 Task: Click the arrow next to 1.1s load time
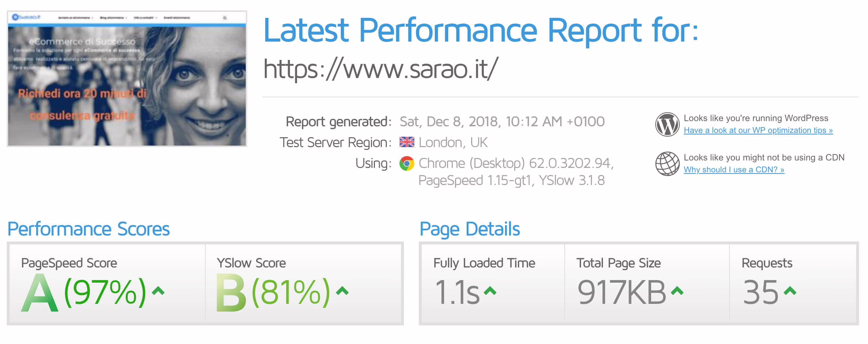pyautogui.click(x=490, y=291)
